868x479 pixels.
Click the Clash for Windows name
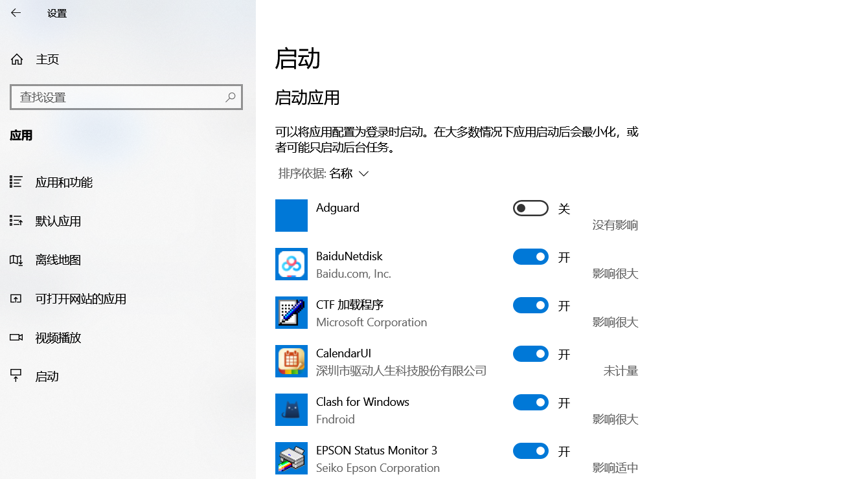363,402
